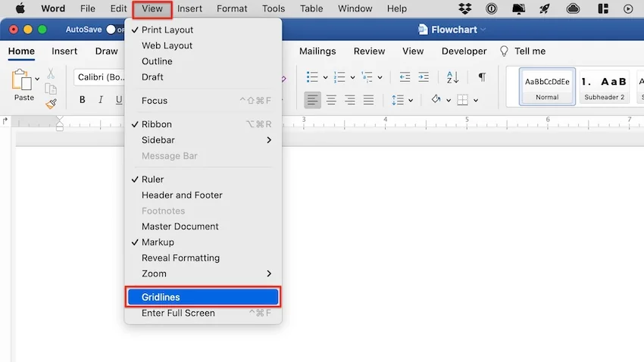Decrease paragraph indent
644x362 pixels.
(405, 76)
